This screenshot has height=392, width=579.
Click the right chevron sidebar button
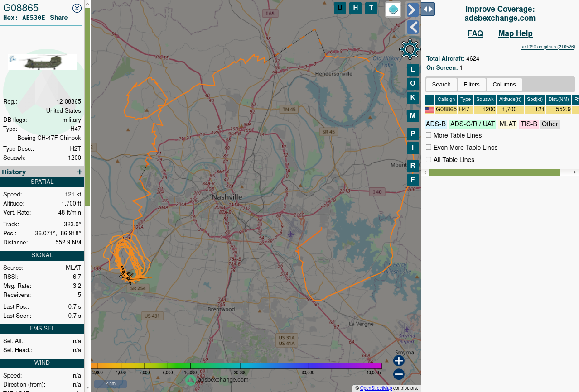[412, 10]
